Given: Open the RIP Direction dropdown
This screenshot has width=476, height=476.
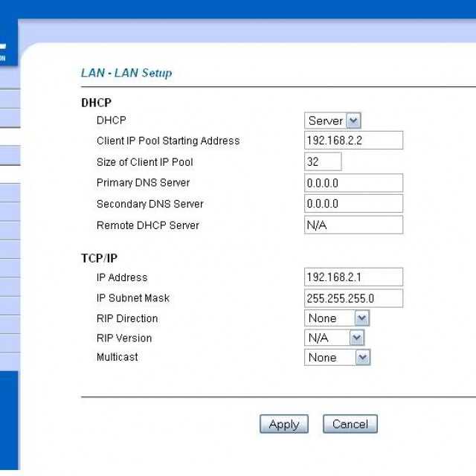Looking at the screenshot, I should [x=337, y=318].
